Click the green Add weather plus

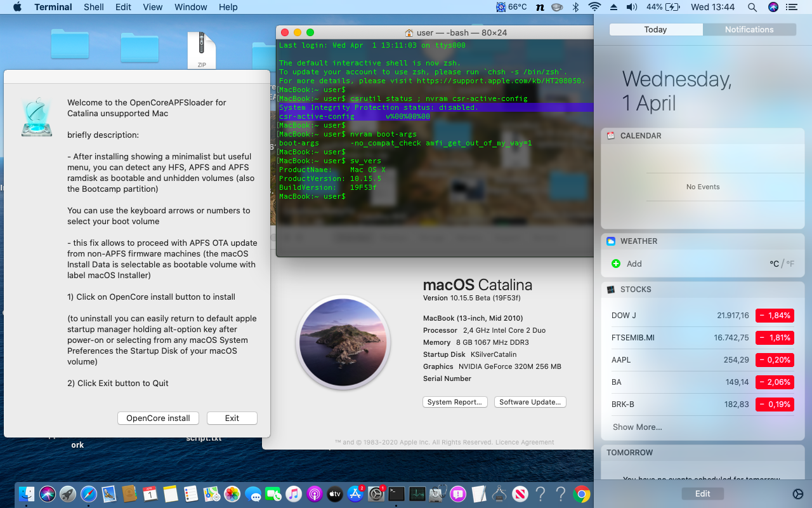(x=615, y=264)
